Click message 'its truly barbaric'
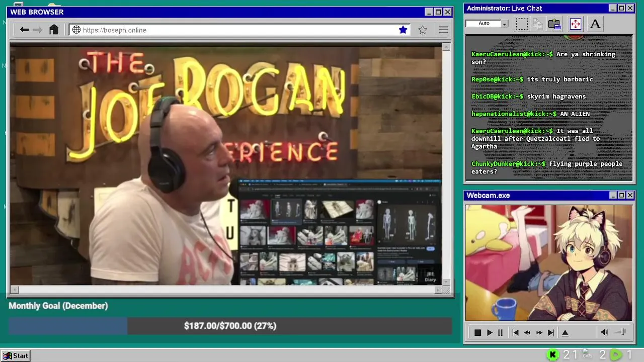 coord(560,79)
